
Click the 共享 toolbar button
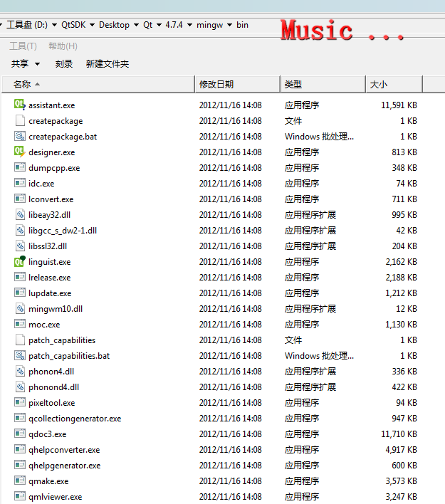click(20, 64)
